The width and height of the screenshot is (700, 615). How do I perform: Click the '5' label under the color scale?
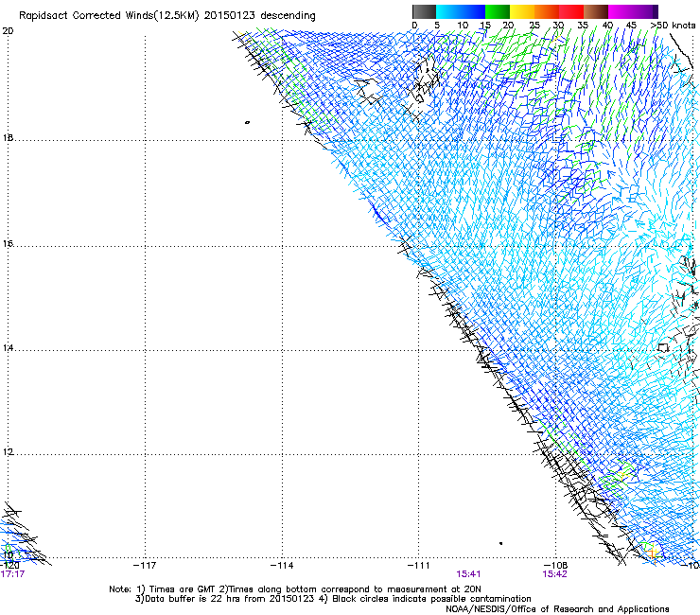tap(437, 26)
